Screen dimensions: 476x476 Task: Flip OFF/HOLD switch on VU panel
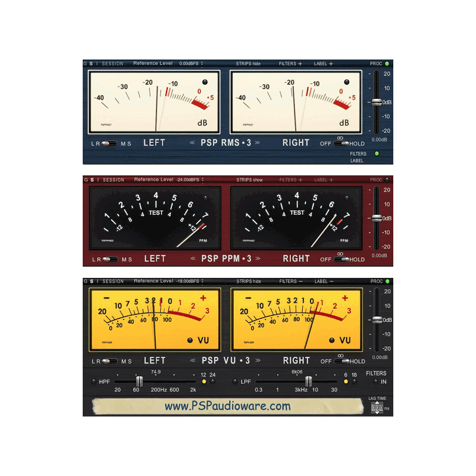tap(342, 361)
